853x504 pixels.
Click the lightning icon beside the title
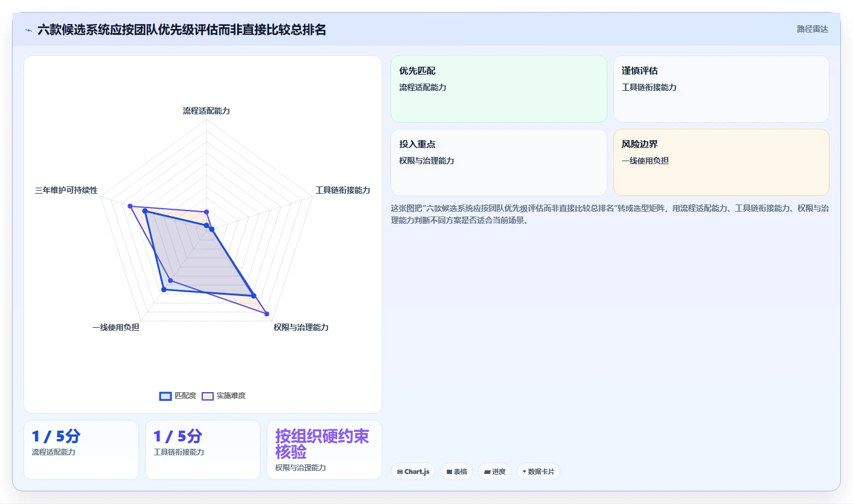click(29, 30)
